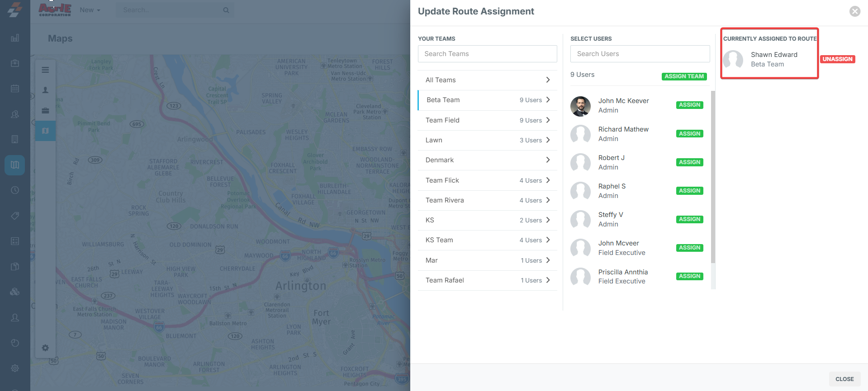Open the customers people icon in left sidebar
The height and width of the screenshot is (391, 868).
(x=15, y=114)
